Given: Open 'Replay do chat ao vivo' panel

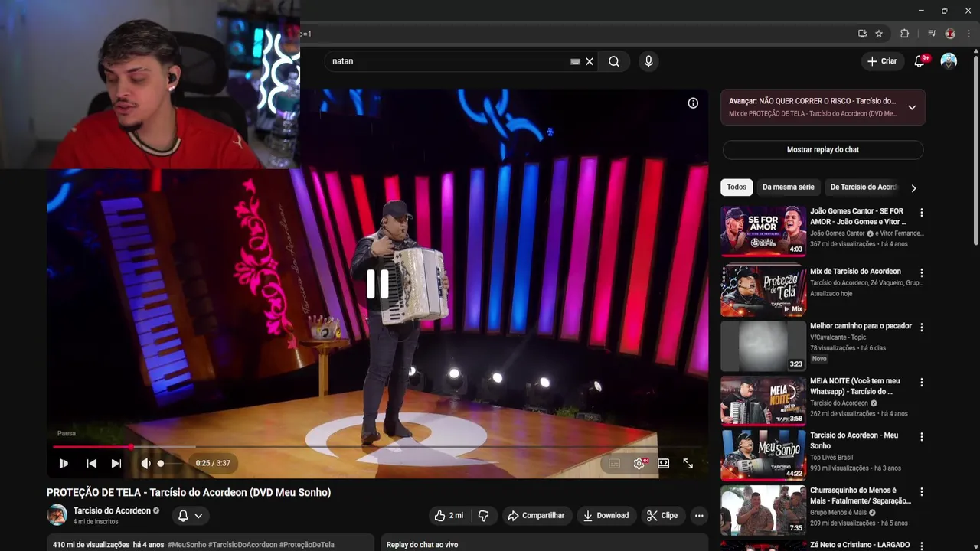Looking at the screenshot, I should tap(544, 543).
